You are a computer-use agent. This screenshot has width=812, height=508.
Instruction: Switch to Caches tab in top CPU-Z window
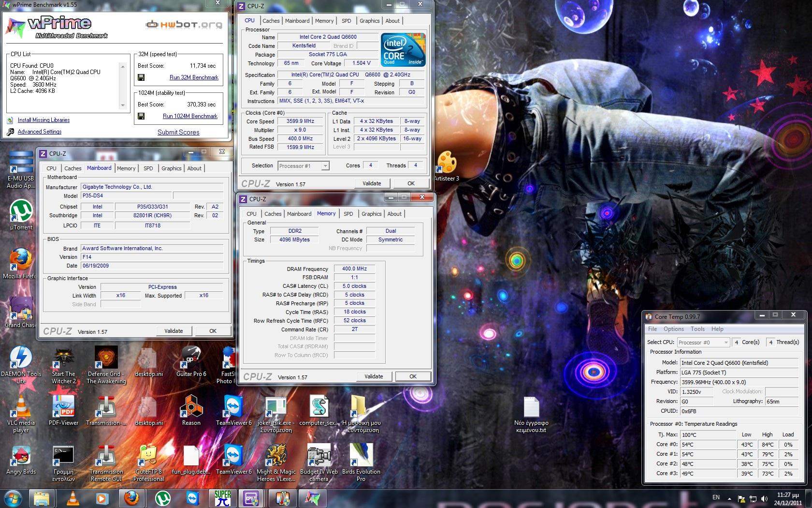271,21
